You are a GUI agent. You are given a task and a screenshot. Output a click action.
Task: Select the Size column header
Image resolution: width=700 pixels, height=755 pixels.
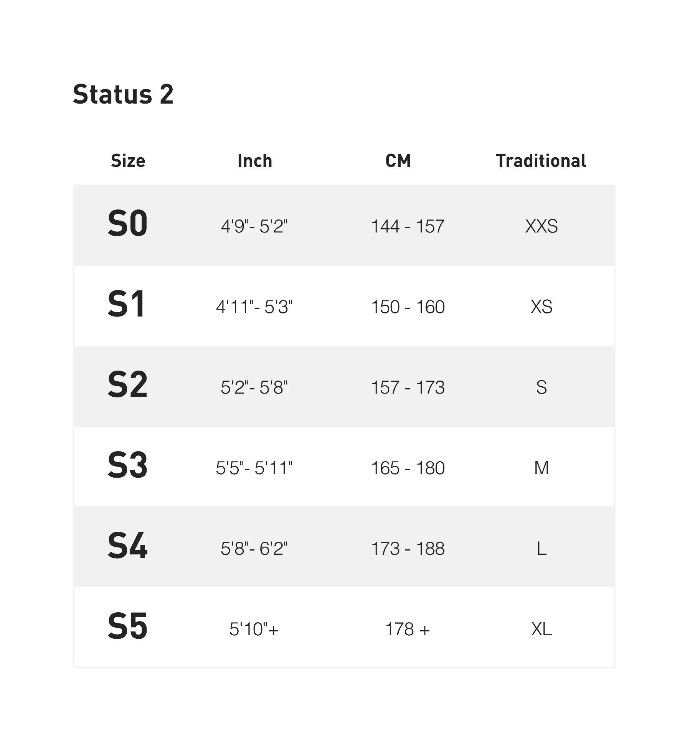[128, 161]
